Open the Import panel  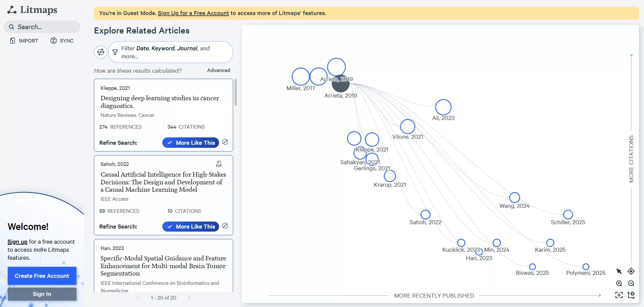coord(24,41)
